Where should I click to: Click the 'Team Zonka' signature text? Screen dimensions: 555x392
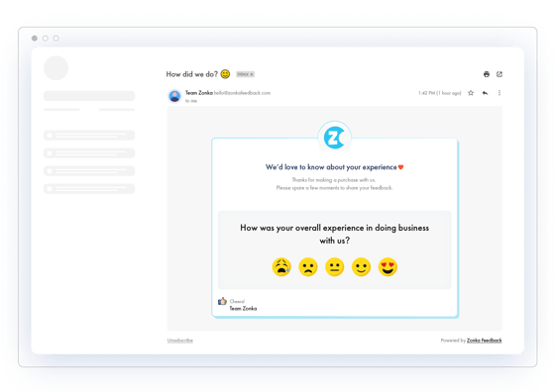click(243, 309)
